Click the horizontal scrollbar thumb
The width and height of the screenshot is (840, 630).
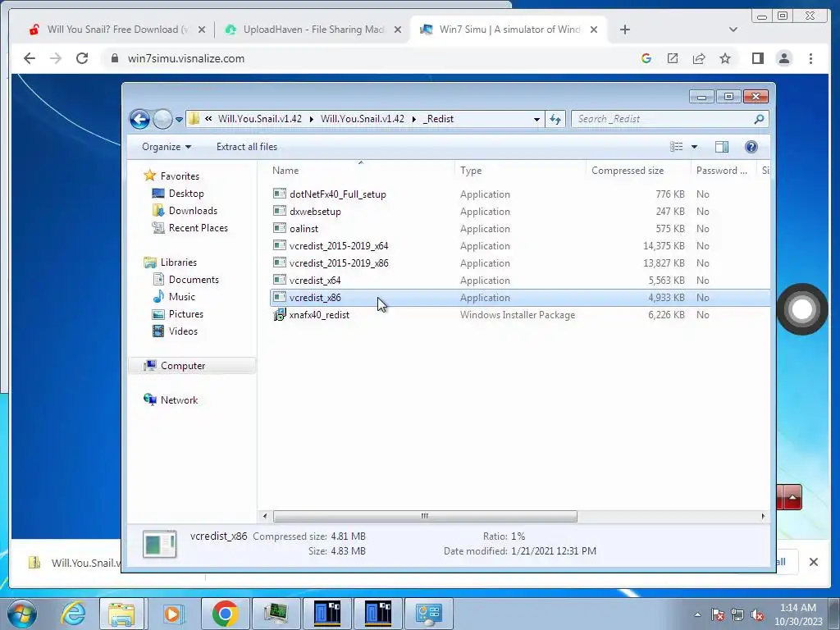click(x=425, y=517)
